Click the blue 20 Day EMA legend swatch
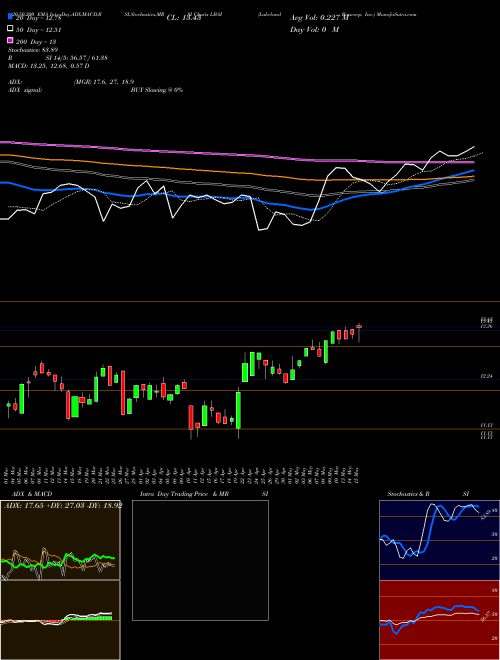Image resolution: width=500 pixels, height=660 pixels. click(10, 16)
